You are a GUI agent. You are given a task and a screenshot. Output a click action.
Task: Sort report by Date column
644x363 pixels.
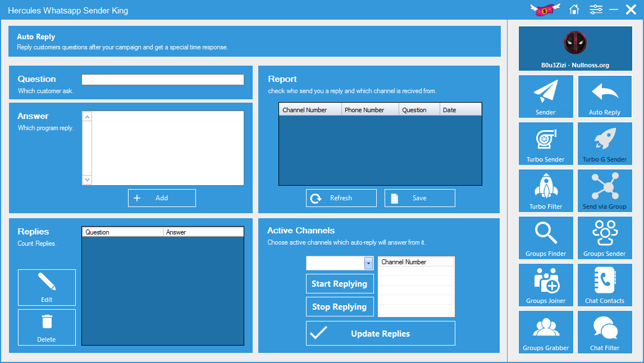460,109
